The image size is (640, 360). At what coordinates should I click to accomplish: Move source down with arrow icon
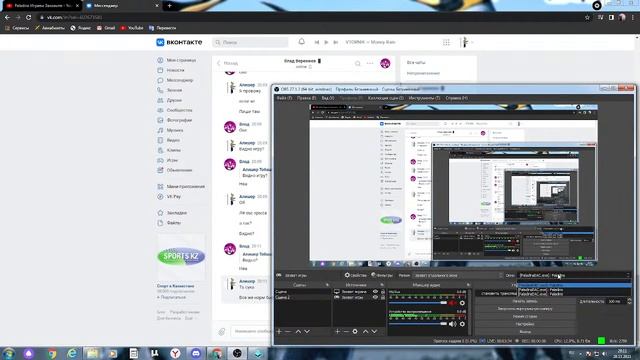pyautogui.click(x=374, y=331)
